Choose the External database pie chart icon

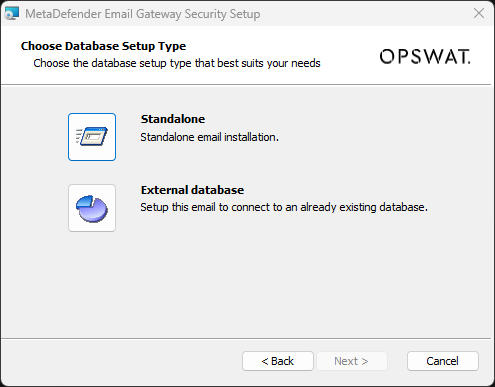(x=92, y=208)
